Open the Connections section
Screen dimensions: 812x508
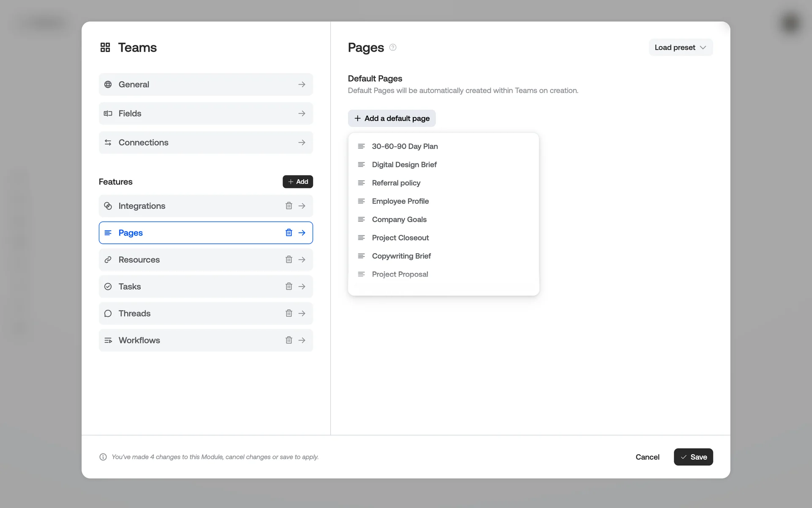(x=206, y=143)
